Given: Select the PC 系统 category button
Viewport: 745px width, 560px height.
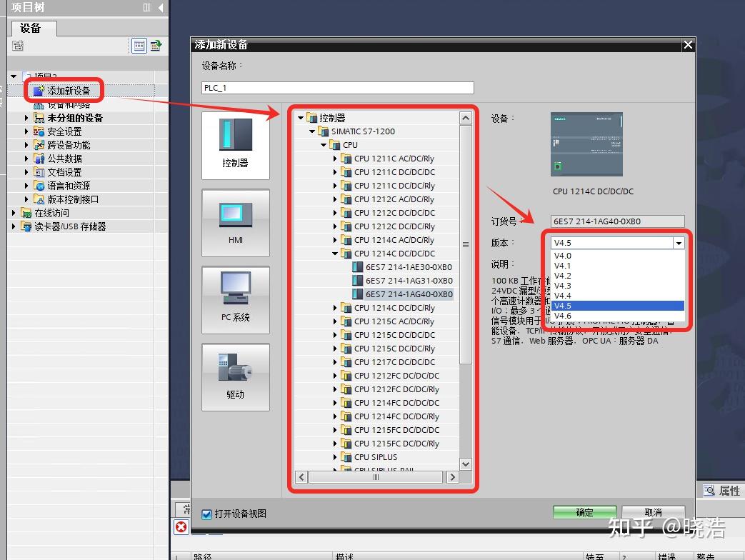Looking at the screenshot, I should point(235,299).
